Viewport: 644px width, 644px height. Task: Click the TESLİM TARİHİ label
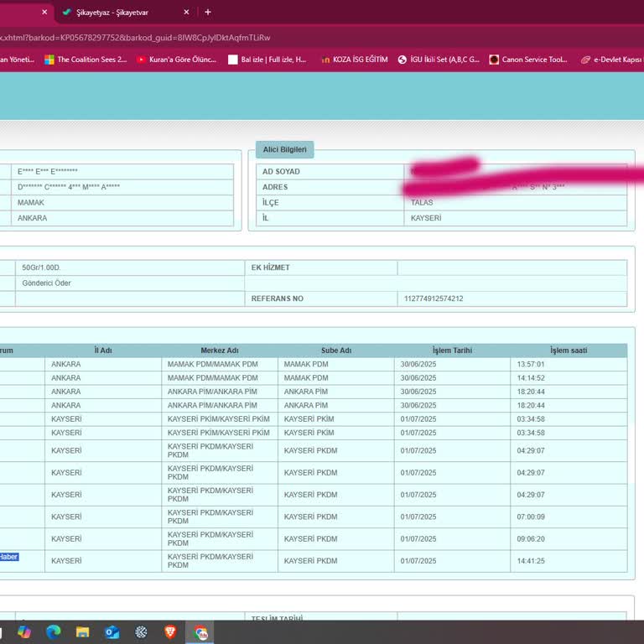tap(278, 618)
